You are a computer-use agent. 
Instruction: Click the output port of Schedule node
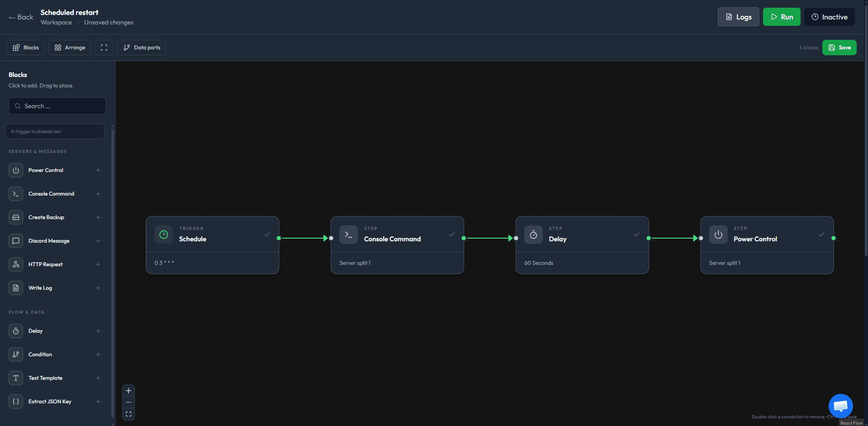[279, 238]
